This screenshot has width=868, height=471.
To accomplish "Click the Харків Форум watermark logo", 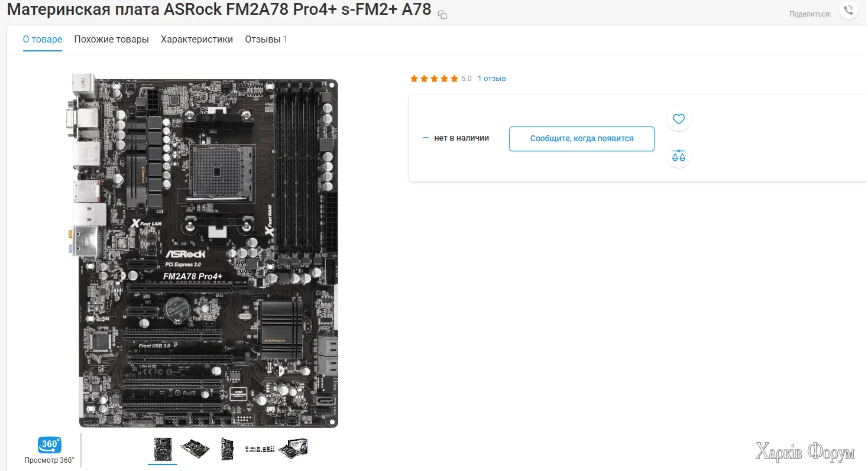I will pyautogui.click(x=805, y=453).
